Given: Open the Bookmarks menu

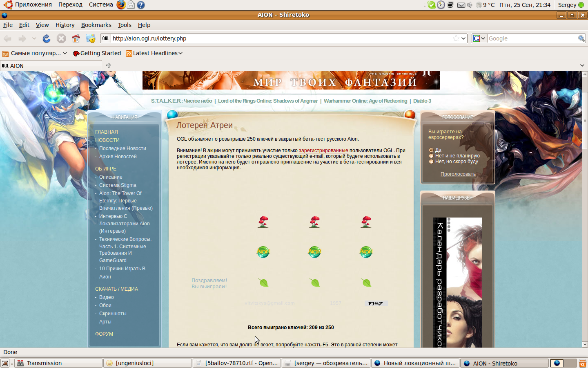Looking at the screenshot, I should click(x=96, y=25).
